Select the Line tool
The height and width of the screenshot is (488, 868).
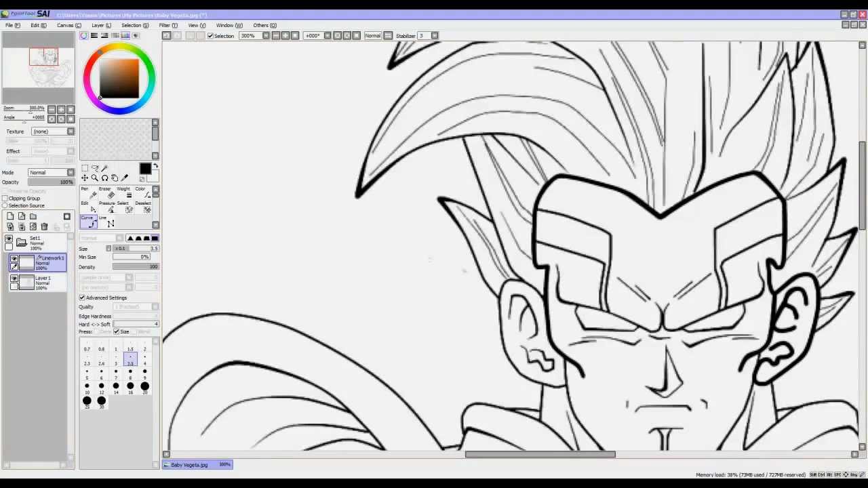[106, 222]
